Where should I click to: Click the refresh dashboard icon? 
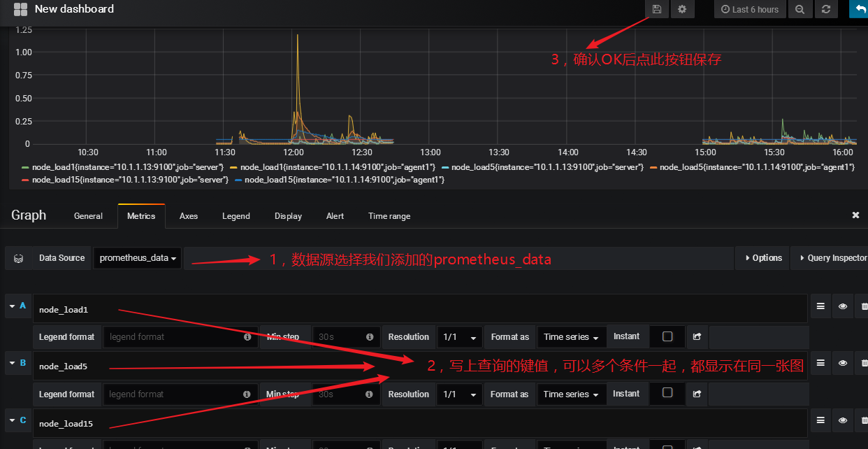(826, 9)
